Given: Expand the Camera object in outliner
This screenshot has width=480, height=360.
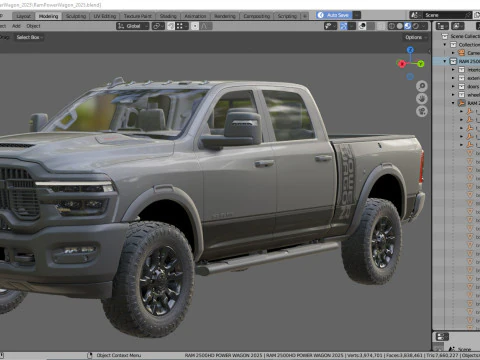Looking at the screenshot, I should point(453,53).
